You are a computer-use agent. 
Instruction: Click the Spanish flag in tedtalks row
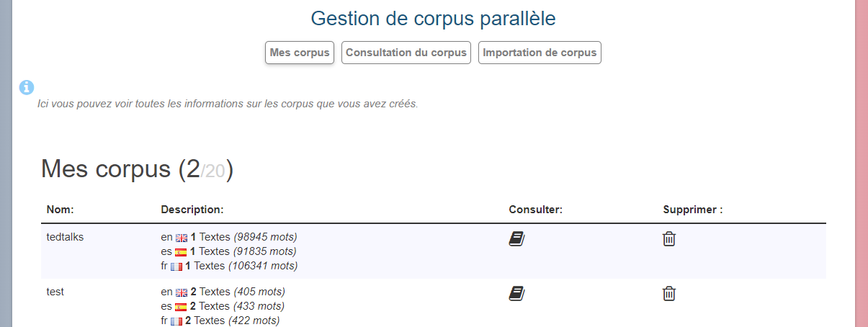tap(181, 251)
